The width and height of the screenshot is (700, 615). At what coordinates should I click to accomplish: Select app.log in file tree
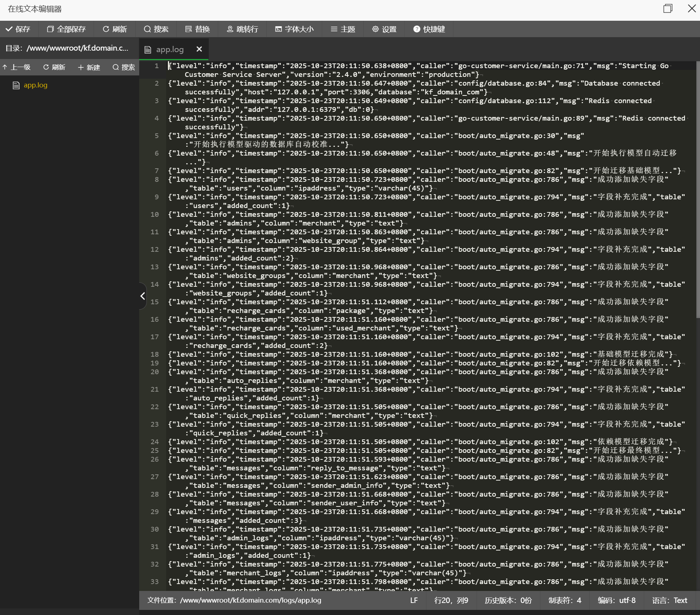(35, 85)
